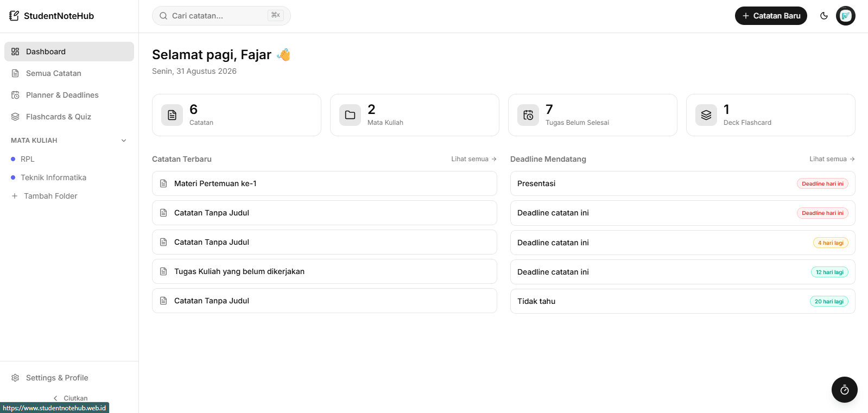Click the Tambah Folder label
Viewport: 868px width, 413px height.
tap(50, 196)
